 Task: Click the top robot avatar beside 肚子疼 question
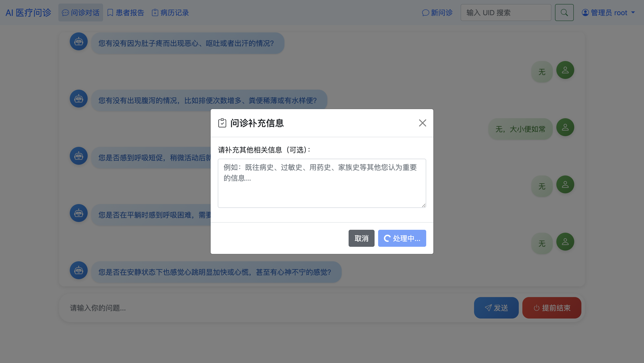[78, 42]
